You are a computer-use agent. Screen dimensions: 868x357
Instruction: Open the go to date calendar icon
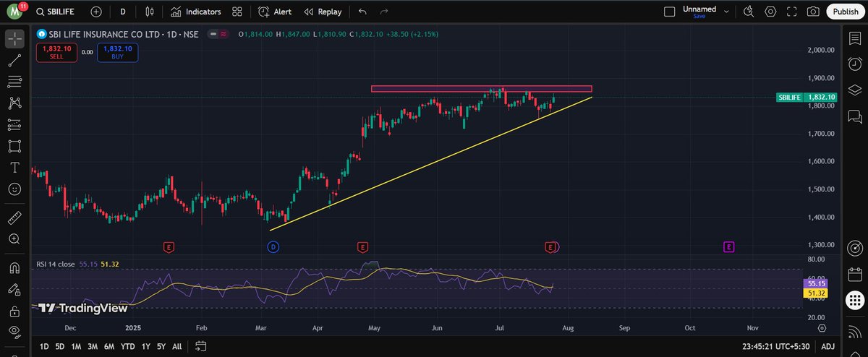click(201, 345)
